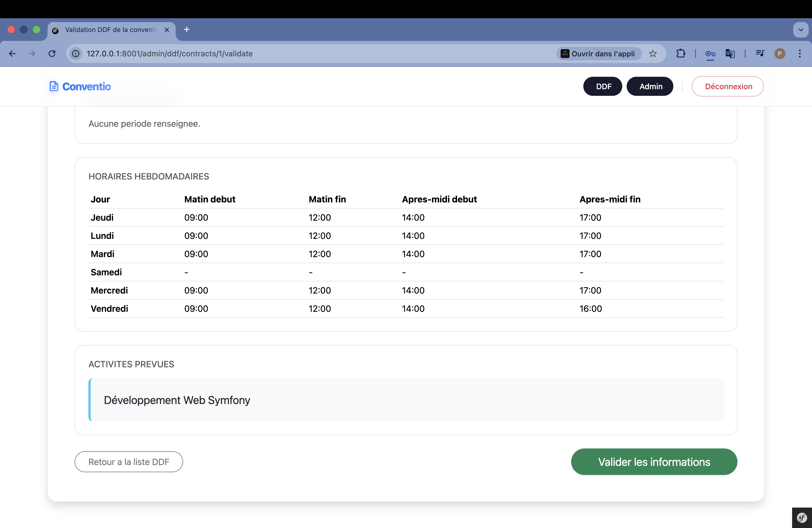Open the Symfony profiler toolbar icon

tap(802, 518)
